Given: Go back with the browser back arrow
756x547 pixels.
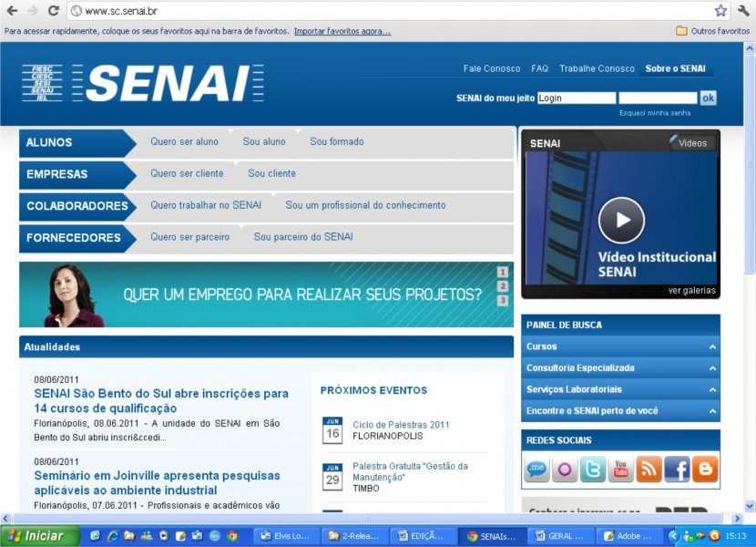Looking at the screenshot, I should (x=12, y=11).
